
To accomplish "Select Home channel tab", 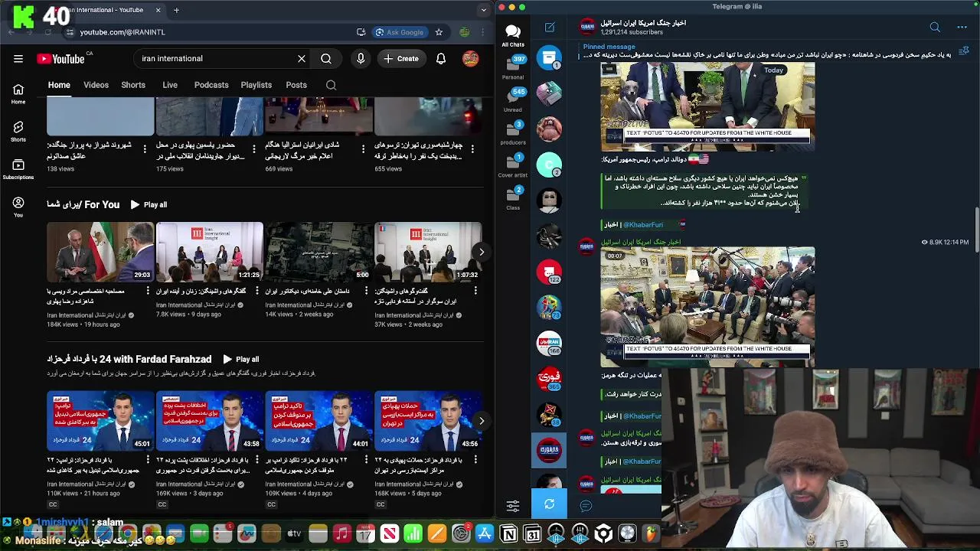I will [59, 85].
